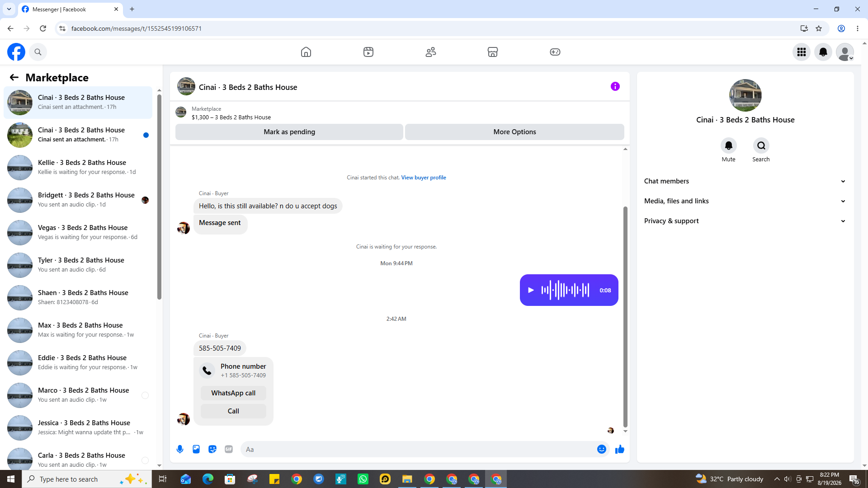868x488 pixels.
Task: Open File Explorer from the taskbar
Action: point(407,479)
